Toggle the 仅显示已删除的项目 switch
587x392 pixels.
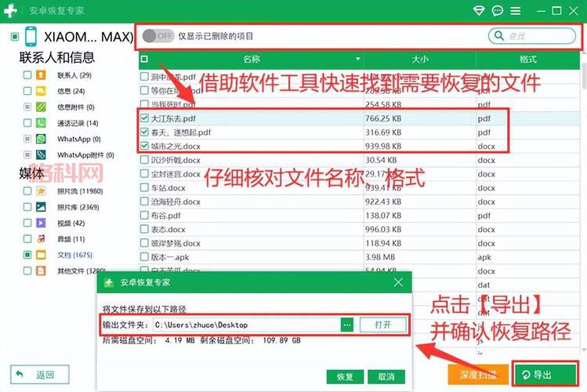coord(158,36)
